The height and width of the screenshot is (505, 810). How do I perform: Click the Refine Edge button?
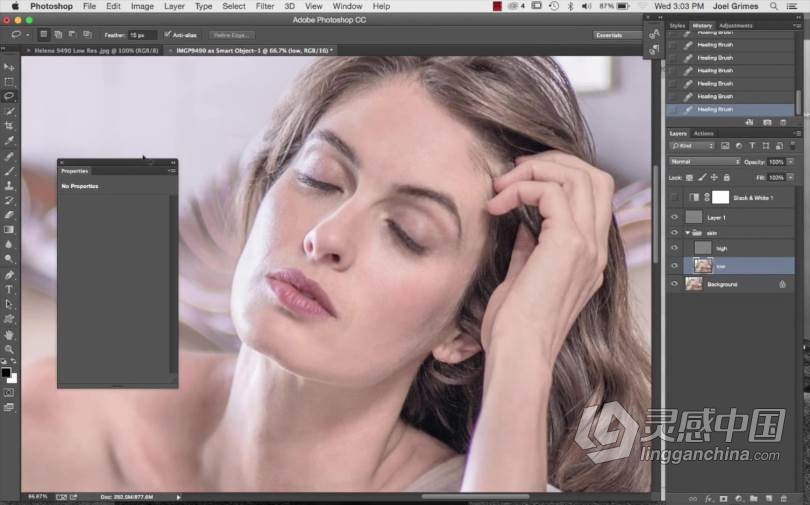click(231, 35)
